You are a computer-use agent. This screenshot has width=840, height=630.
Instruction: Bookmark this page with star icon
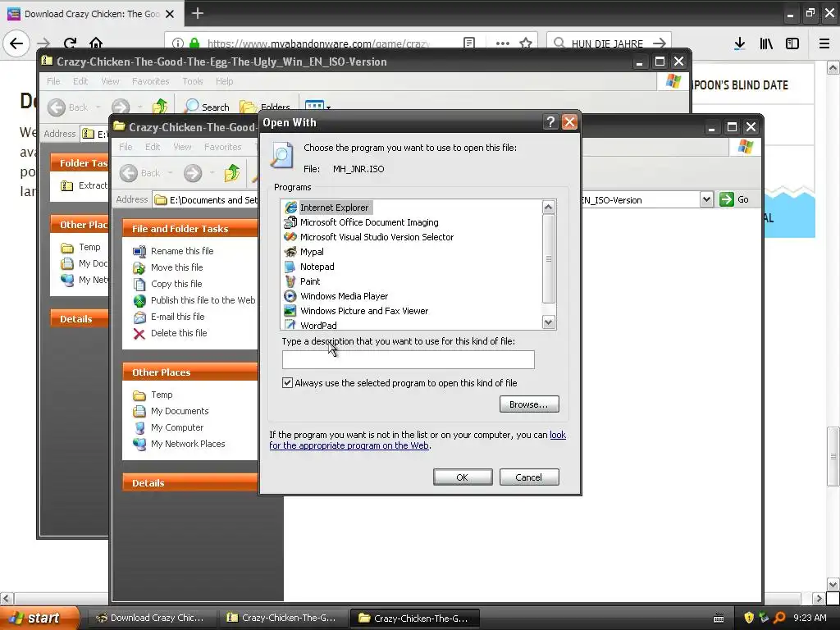pos(526,43)
